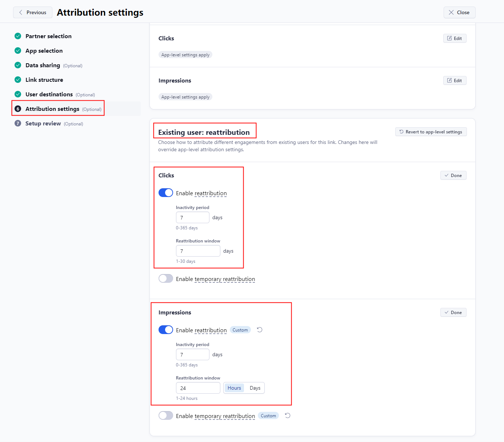Screen dimensions: 504x442
Task: Click the green checkmark icon beside Partner selection
Action: coord(18,36)
